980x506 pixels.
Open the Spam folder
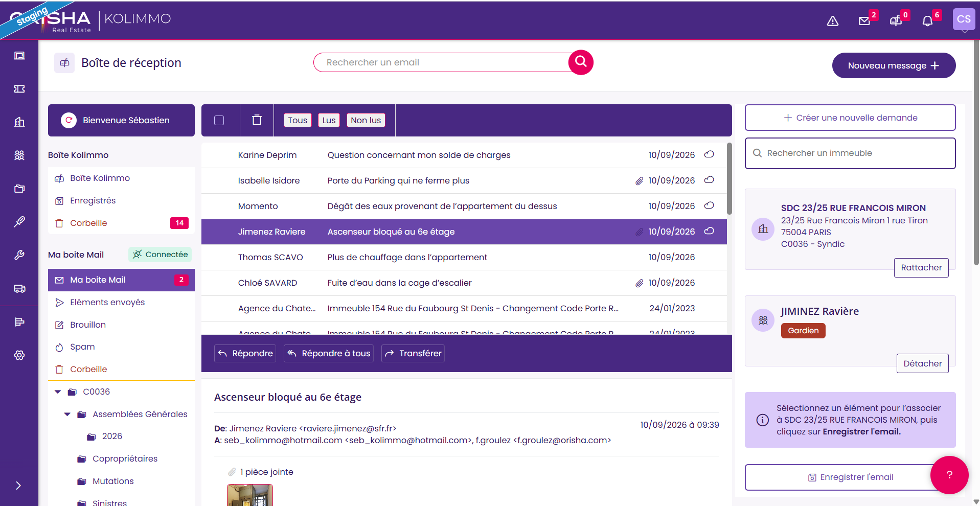point(121,347)
